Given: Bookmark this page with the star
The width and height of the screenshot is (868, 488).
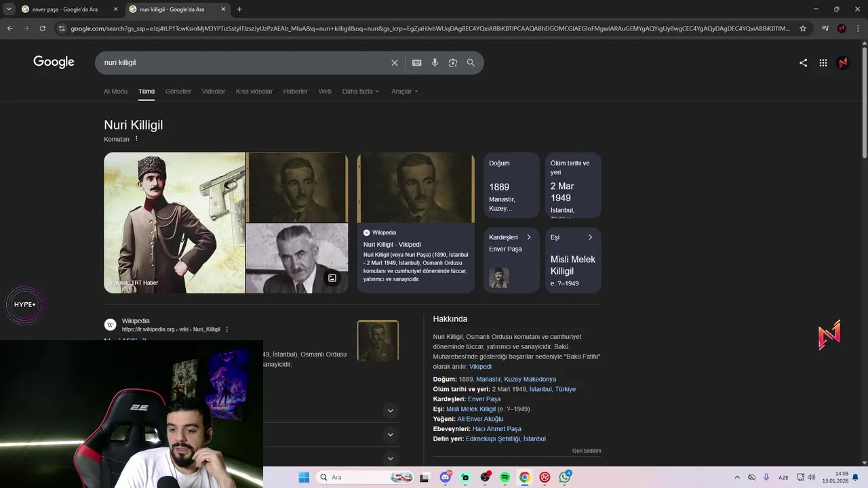Looking at the screenshot, I should click(803, 28).
